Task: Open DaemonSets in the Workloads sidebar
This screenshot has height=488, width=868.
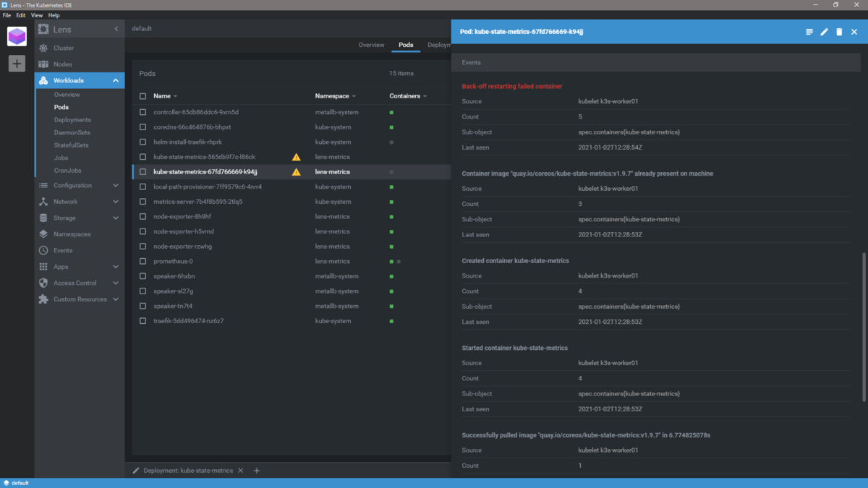Action: 72,132
